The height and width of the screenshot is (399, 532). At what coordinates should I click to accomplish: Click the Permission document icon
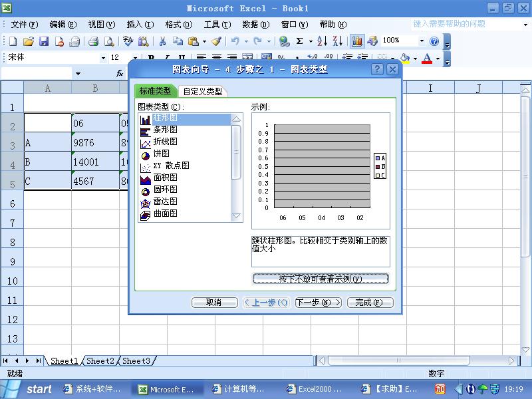59,41
